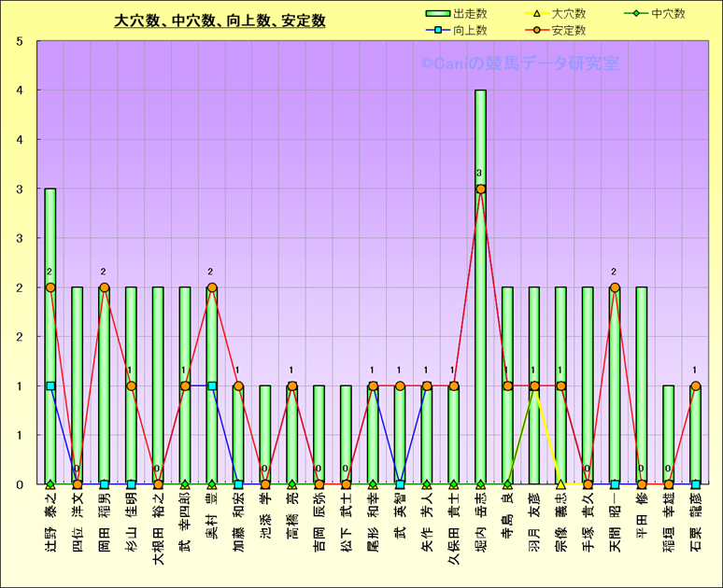Viewport: 723px width, 588px height.
Task: Click the blue square marker for 奥村 豊
Action: click(x=212, y=385)
